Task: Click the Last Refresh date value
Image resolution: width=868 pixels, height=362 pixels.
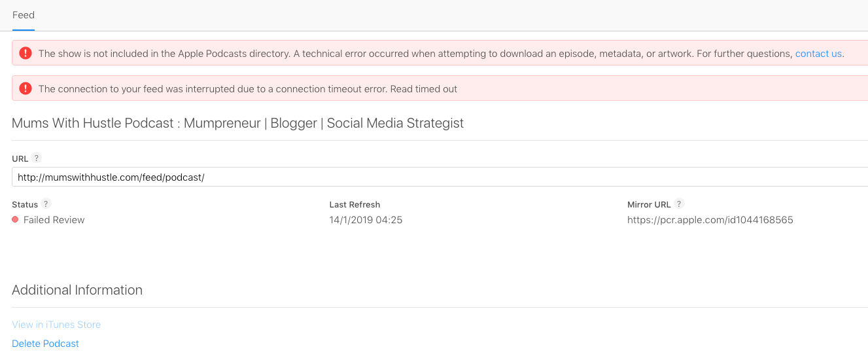Action: 366,220
